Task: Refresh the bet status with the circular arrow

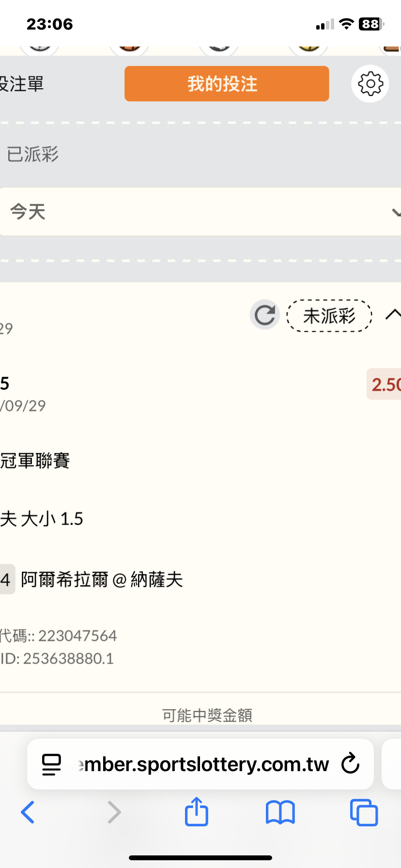Action: pyautogui.click(x=265, y=315)
